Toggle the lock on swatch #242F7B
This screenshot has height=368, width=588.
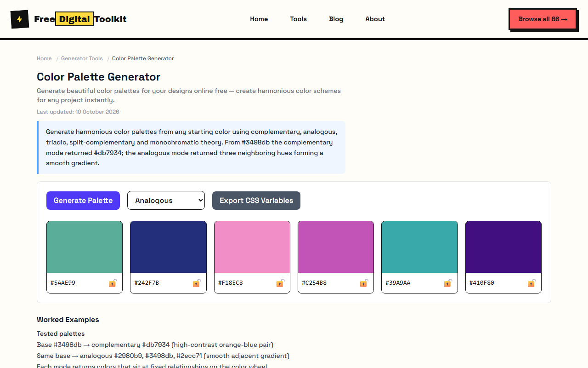pyautogui.click(x=197, y=283)
